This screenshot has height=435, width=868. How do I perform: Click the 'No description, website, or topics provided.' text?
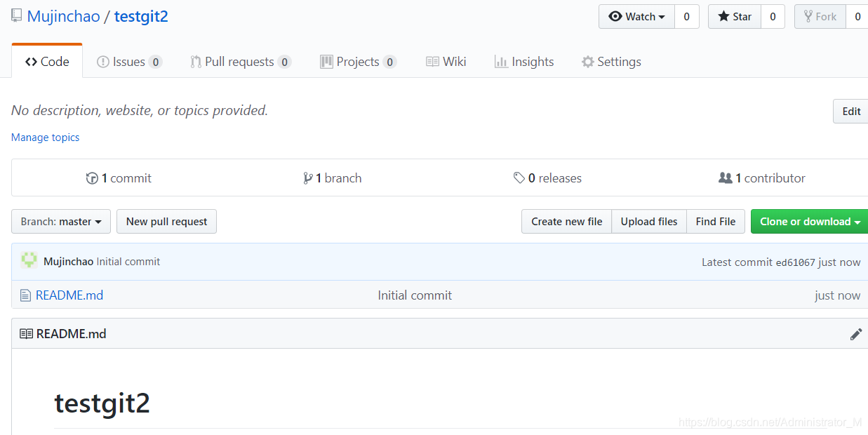tap(140, 111)
